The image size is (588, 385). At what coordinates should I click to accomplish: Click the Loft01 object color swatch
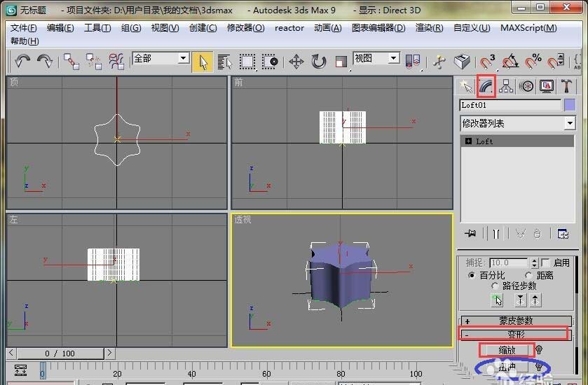click(570, 105)
